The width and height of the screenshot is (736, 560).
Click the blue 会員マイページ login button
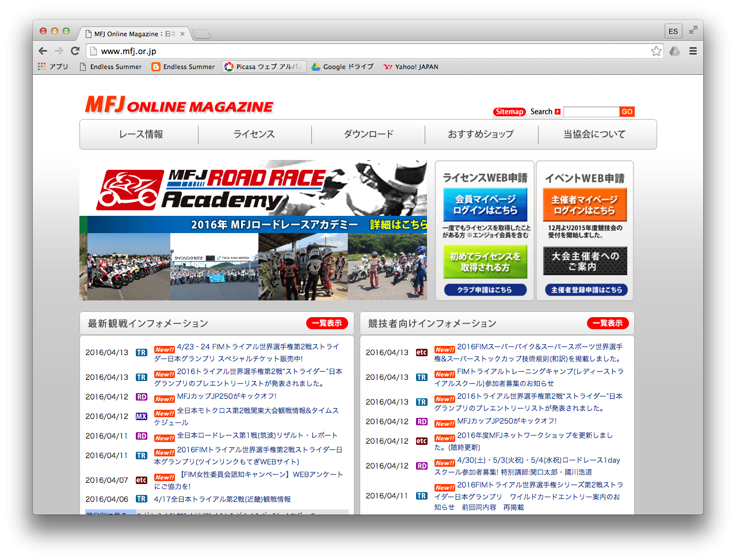coord(485,204)
